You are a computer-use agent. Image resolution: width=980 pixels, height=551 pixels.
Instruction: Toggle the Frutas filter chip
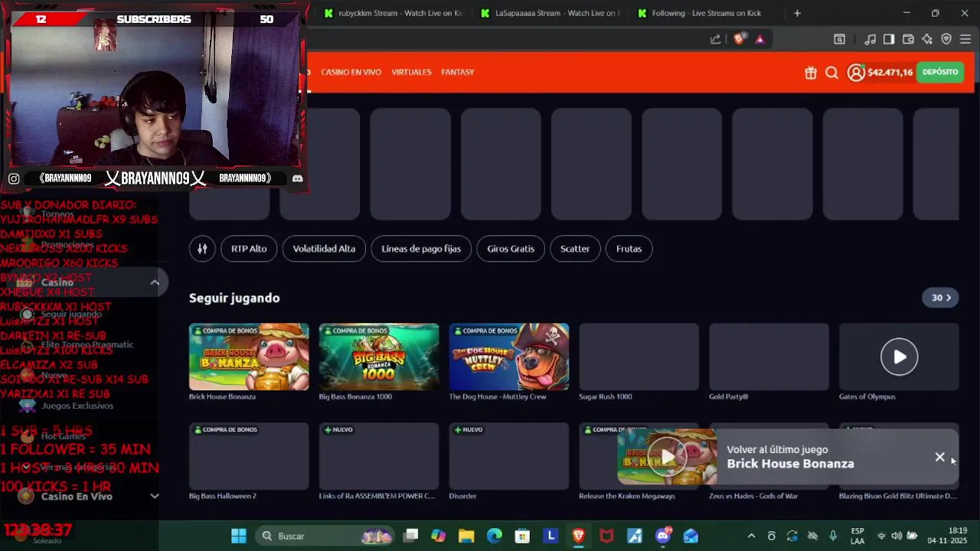(629, 249)
